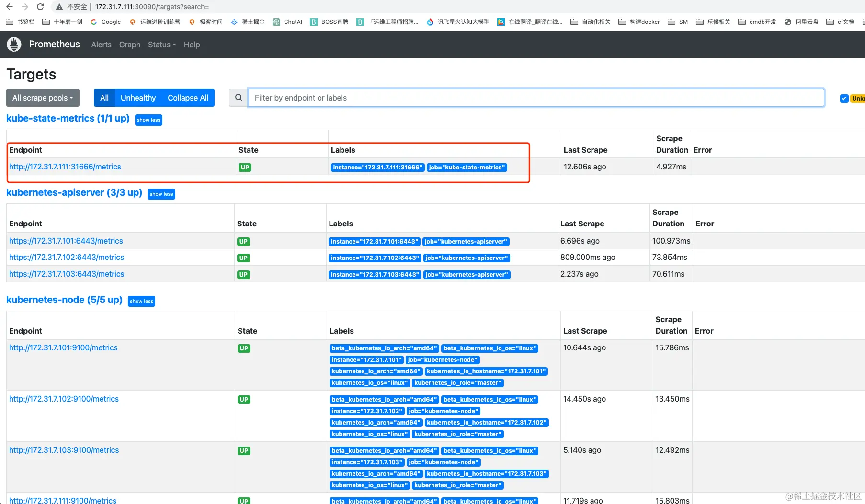Show only Unhealthy targets

(138, 98)
